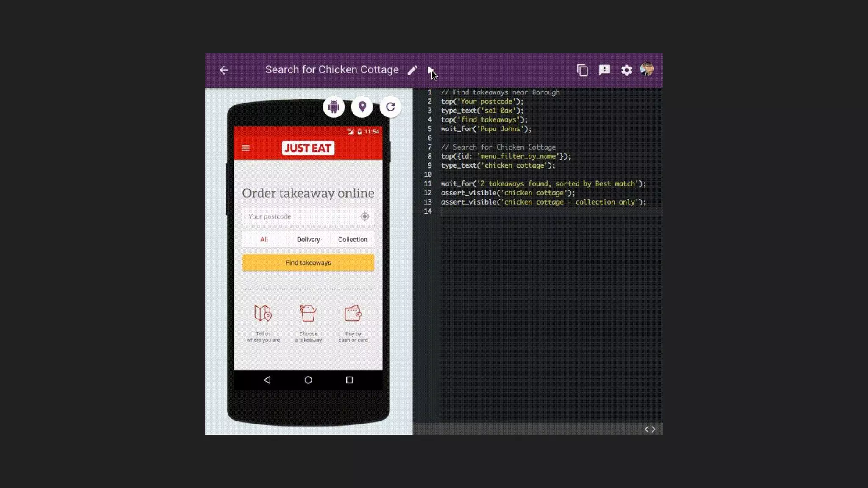This screenshot has width=868, height=488.
Task: Select the Delivery tab
Action: tap(308, 240)
